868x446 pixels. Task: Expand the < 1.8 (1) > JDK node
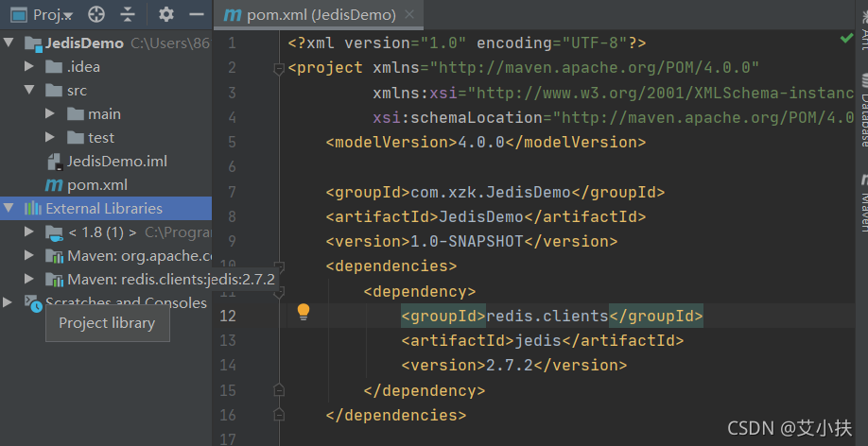click(x=29, y=232)
